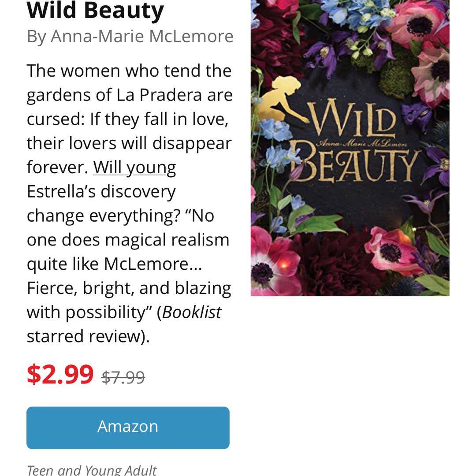Click the crossed-out $7.99 original price
The image size is (476, 476).
[x=123, y=377]
